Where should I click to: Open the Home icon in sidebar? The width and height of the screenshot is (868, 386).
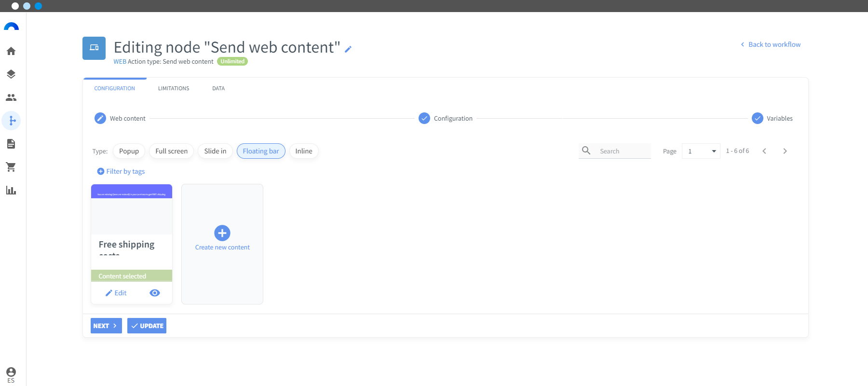pos(11,51)
